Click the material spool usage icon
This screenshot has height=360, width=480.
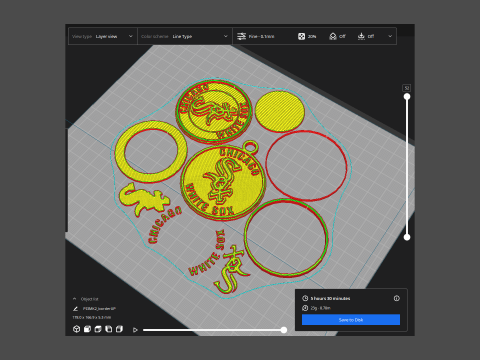click(305, 308)
